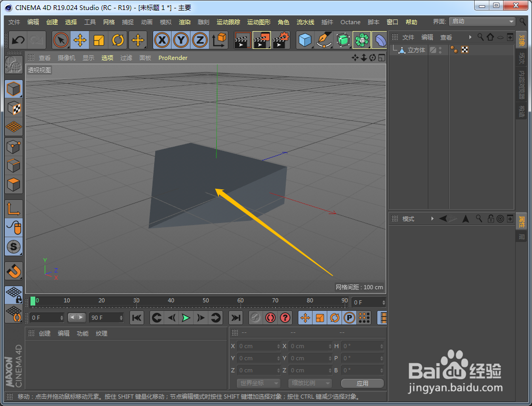Click the search magnifier next to 界面
The image size is (532, 406).
tap(523, 22)
